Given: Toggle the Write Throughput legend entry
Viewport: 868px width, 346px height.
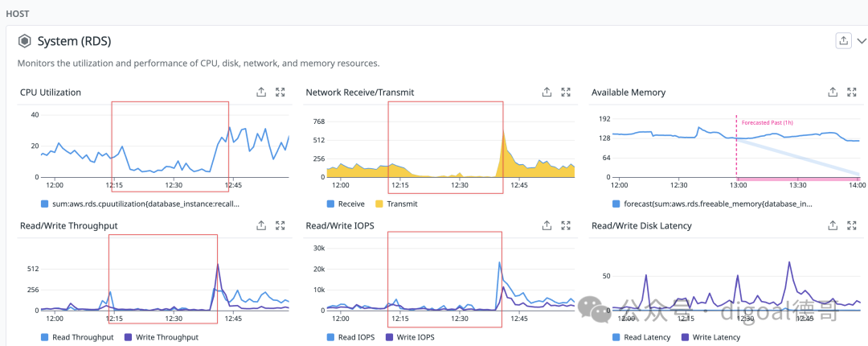Looking at the screenshot, I should (x=161, y=337).
